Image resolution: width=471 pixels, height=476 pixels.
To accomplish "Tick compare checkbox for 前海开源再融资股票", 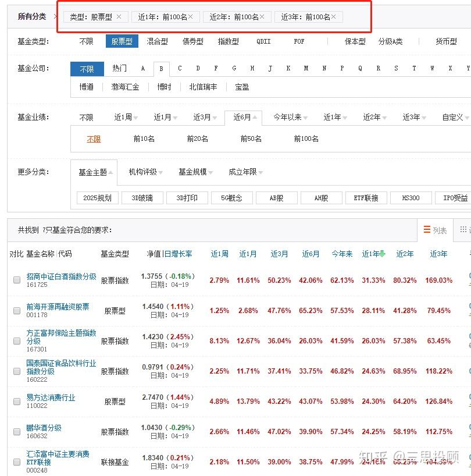I will click(17, 311).
